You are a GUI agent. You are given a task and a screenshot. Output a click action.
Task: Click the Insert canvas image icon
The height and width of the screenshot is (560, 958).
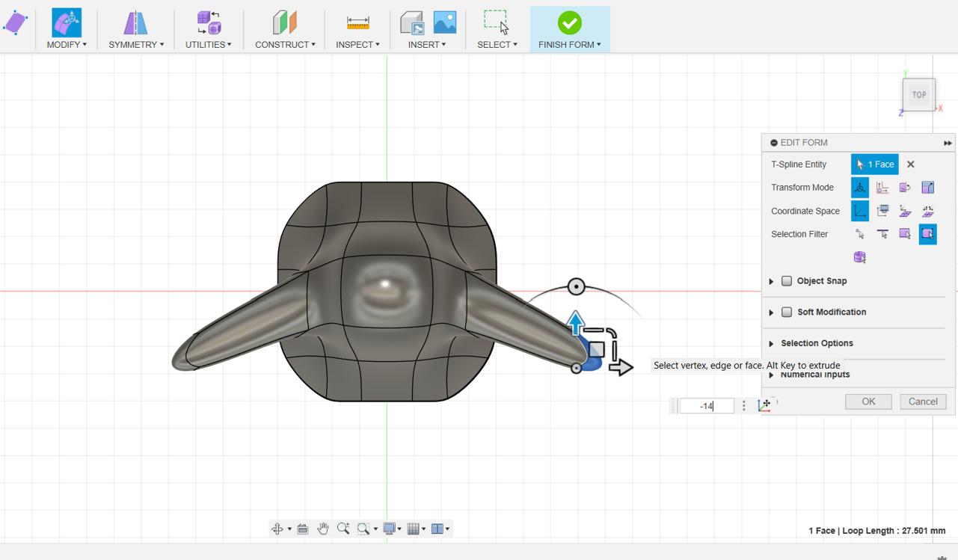(x=445, y=22)
